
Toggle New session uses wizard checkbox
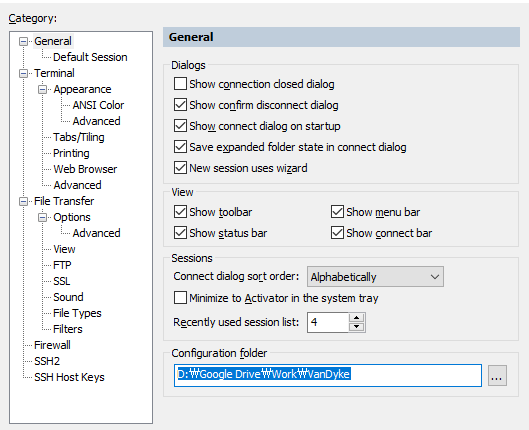(180, 168)
